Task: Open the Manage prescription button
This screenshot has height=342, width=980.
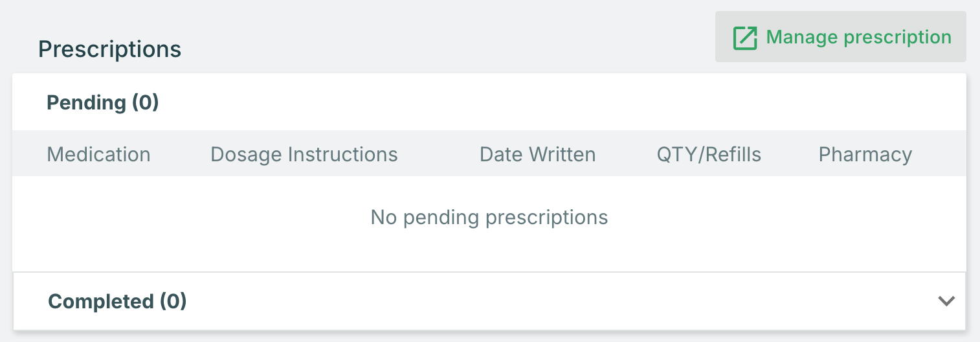Action: pyautogui.click(x=840, y=37)
